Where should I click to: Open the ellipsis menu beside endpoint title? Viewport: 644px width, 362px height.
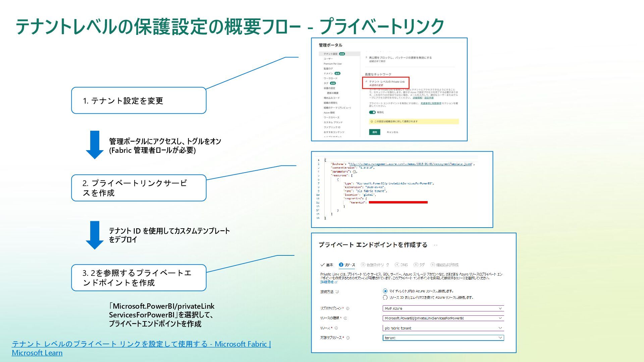tap(436, 245)
